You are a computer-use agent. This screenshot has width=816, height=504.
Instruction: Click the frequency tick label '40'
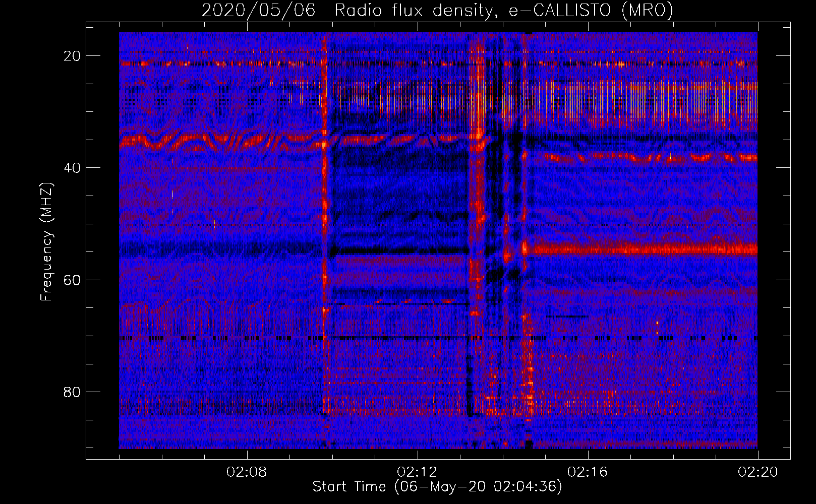click(x=73, y=168)
